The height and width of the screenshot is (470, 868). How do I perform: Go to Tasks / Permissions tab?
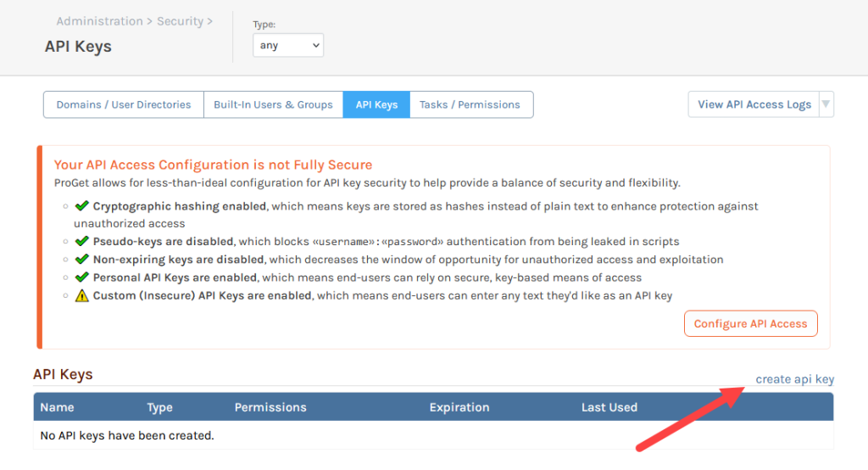click(x=470, y=104)
